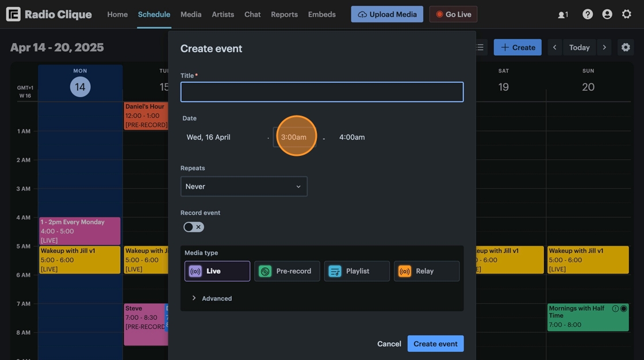Open the Media tab
644x360 pixels.
[191, 14]
